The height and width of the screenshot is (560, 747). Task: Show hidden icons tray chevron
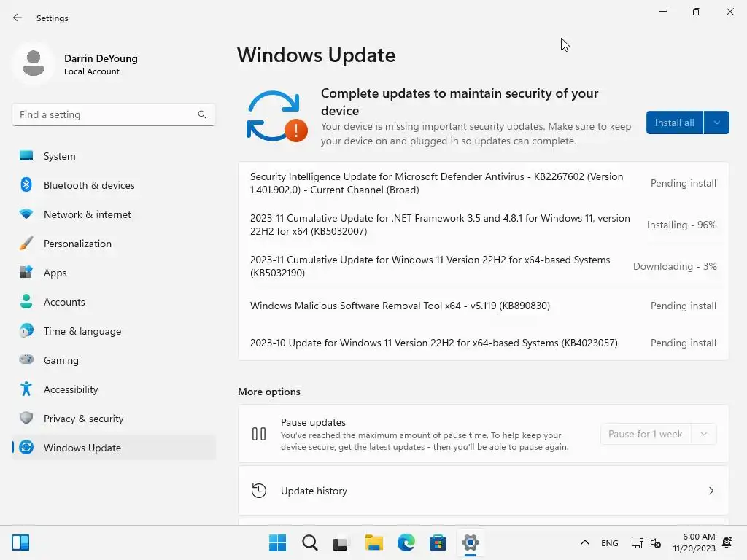(585, 542)
